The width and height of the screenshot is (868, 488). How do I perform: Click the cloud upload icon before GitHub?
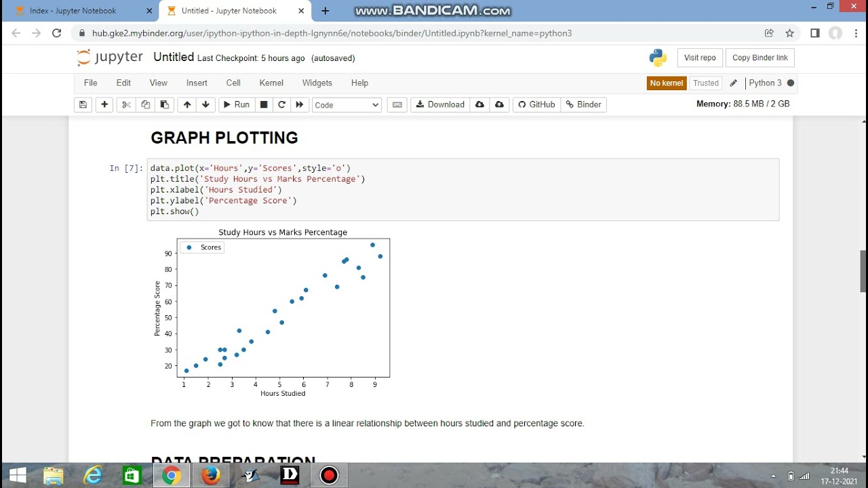coord(500,104)
